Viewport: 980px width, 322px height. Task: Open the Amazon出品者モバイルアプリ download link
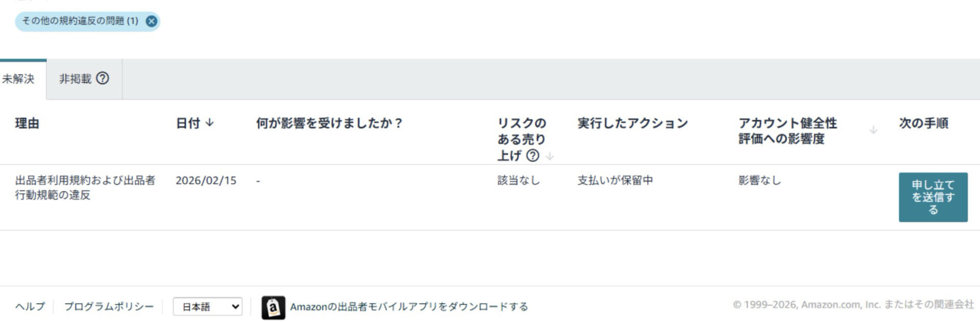[409, 307]
